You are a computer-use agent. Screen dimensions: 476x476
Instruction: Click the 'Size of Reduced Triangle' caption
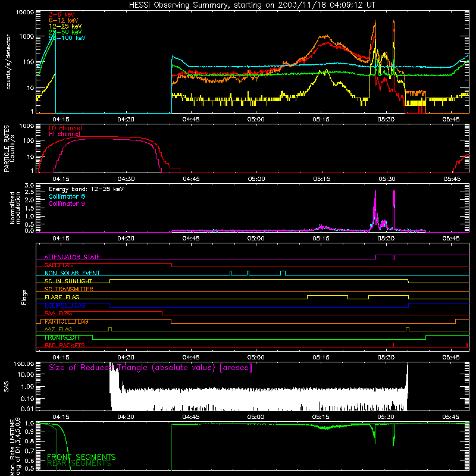tap(151, 368)
